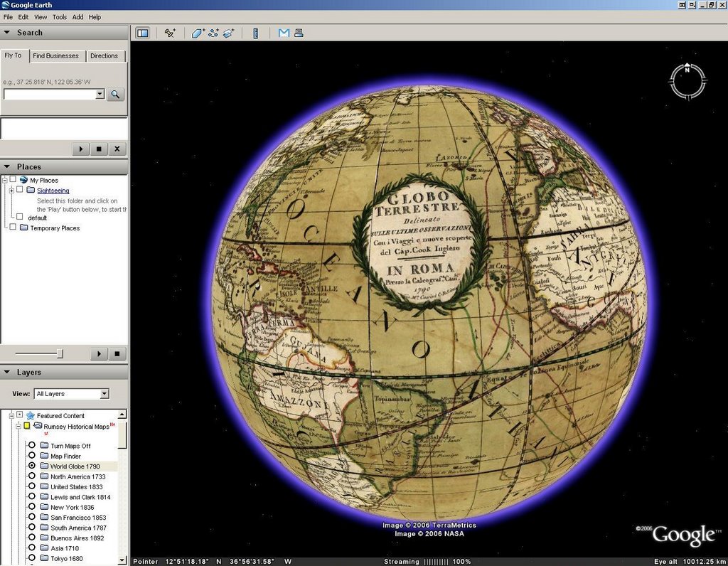Click the San Francisco 1853 folder icon
The image size is (728, 566).
click(45, 517)
